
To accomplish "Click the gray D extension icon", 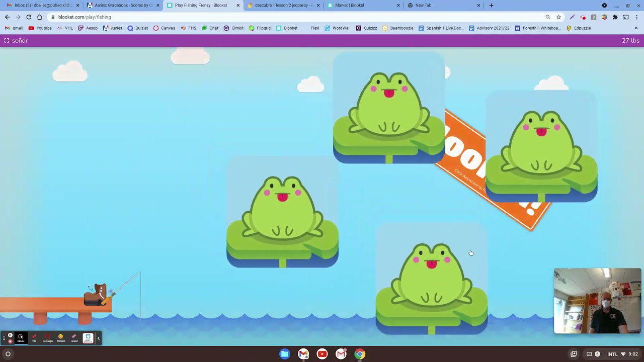I will (x=594, y=17).
